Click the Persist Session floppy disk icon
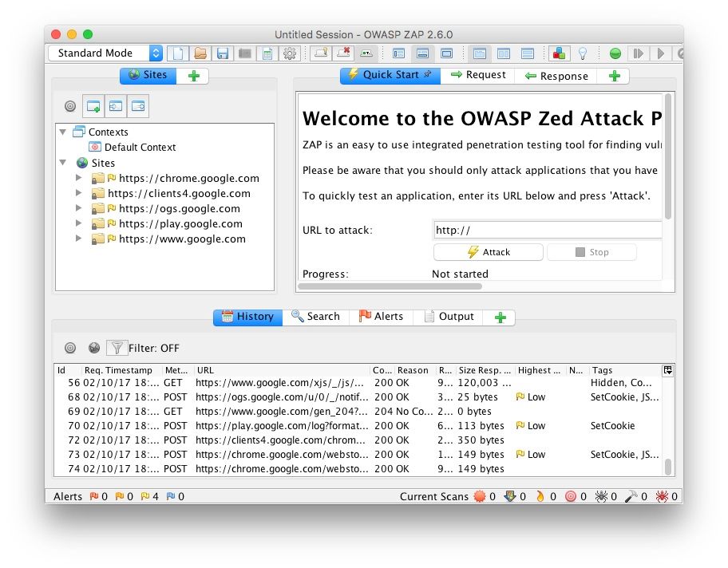 (x=223, y=53)
